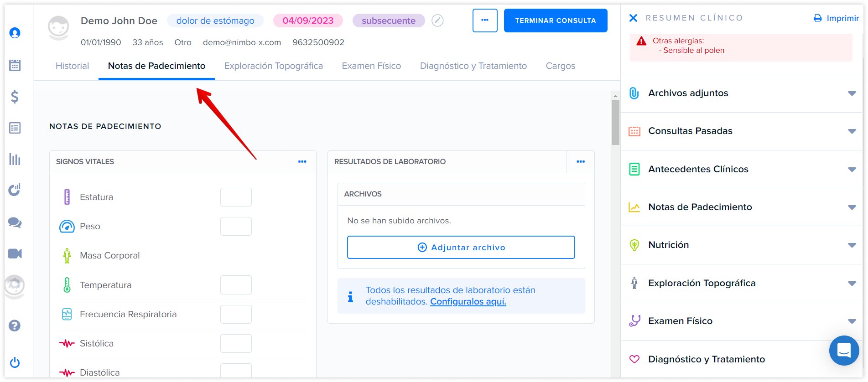The image size is (868, 382).
Task: Open the live chat bubble widget
Action: 844,350
